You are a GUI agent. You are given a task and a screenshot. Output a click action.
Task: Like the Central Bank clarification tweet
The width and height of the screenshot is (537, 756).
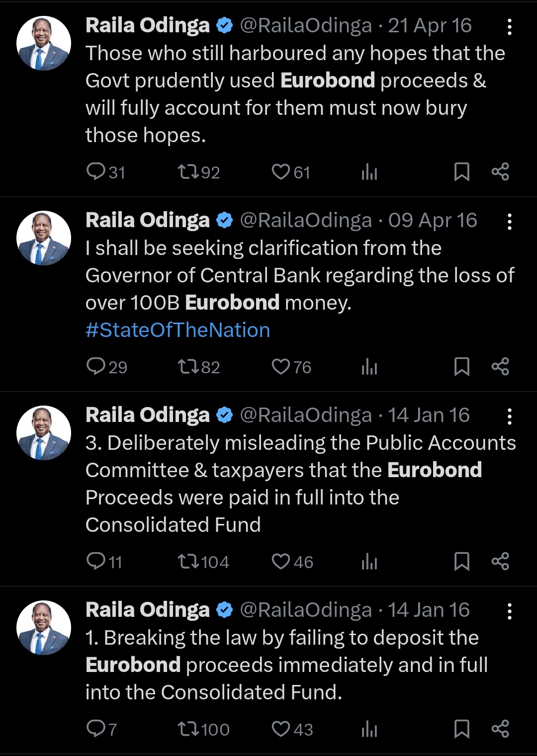(x=281, y=367)
